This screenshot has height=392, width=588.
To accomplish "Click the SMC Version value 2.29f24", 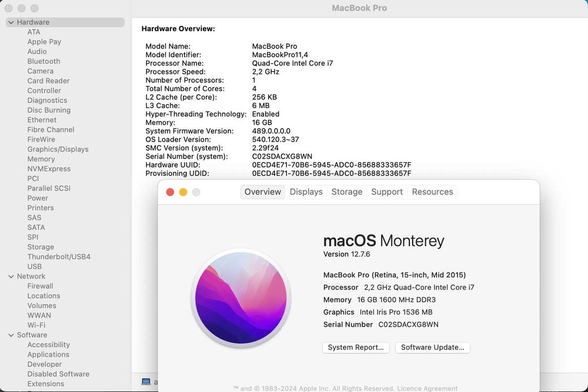I will [265, 148].
